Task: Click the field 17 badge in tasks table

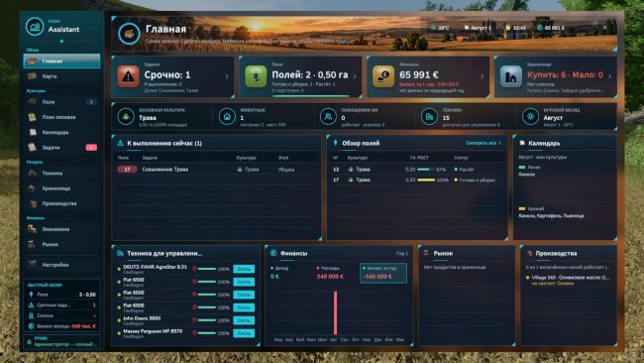Action: (x=127, y=169)
